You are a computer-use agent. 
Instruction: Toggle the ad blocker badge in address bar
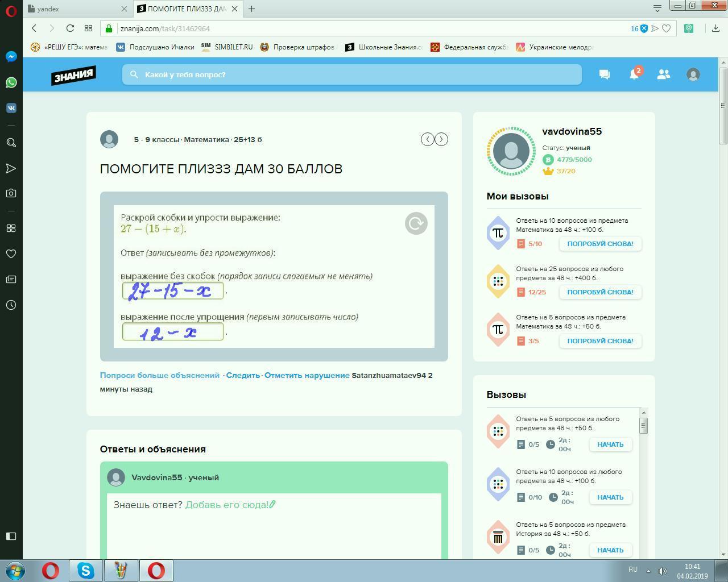644,28
